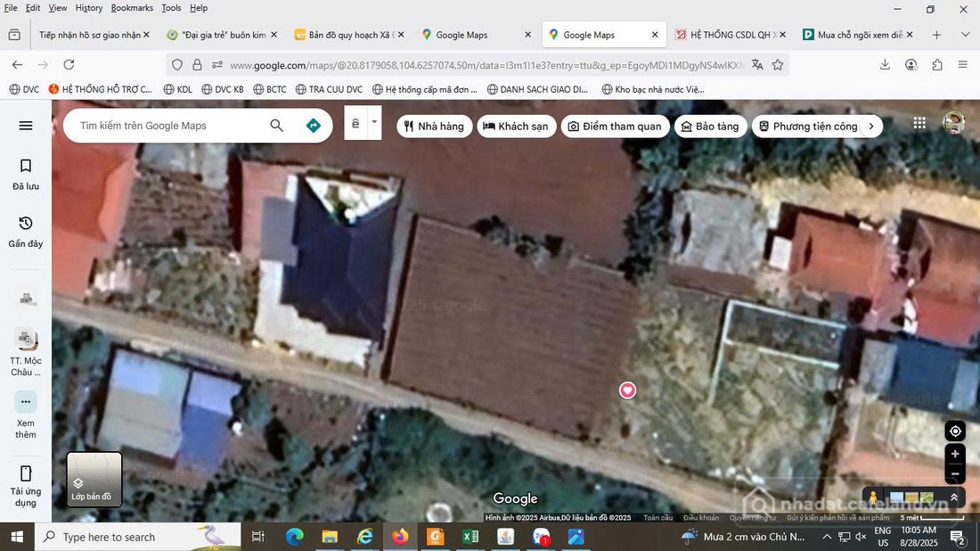Open the Google Maps search magnifier icon

pyautogui.click(x=276, y=125)
